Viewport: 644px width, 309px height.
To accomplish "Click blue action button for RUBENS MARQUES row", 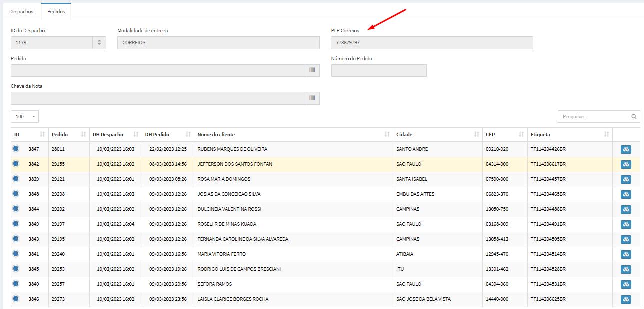I will click(626, 150).
